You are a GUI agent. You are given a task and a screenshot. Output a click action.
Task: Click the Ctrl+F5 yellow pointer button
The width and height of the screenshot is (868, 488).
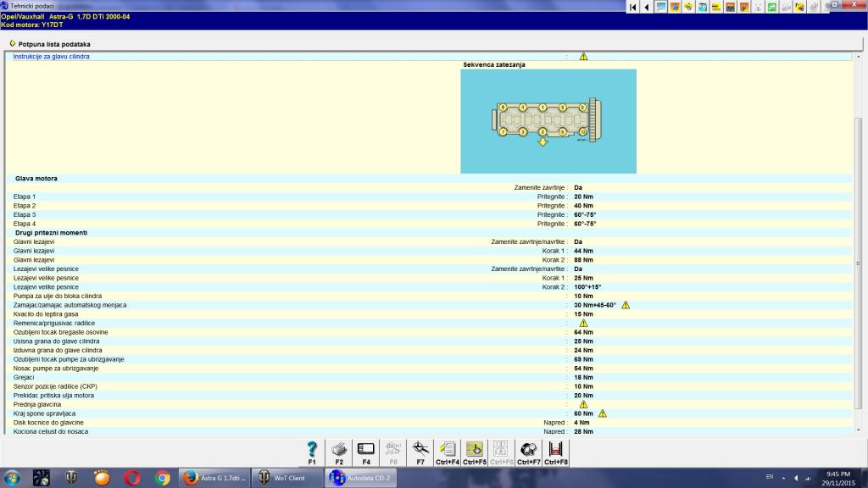tap(475, 452)
